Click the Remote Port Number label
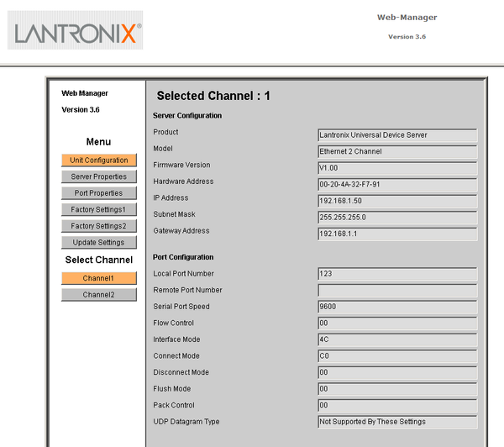Viewport: 504px width, 447px height. 187,290
